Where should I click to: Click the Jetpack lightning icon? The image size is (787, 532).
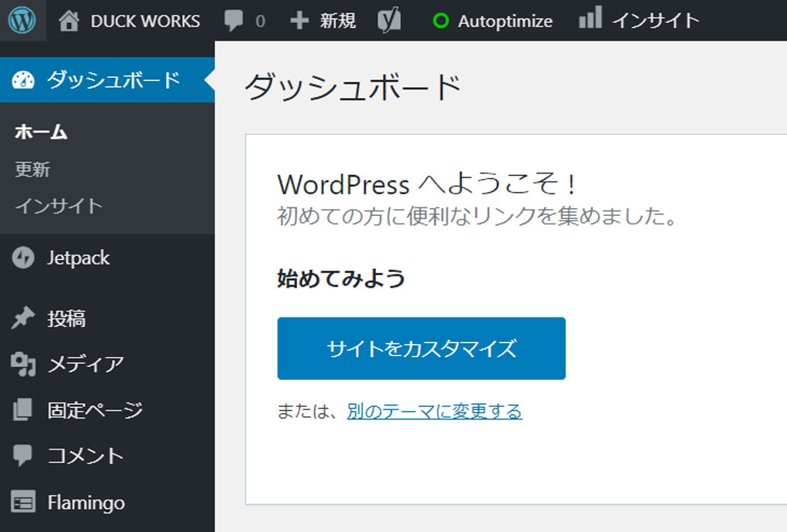coord(23,258)
